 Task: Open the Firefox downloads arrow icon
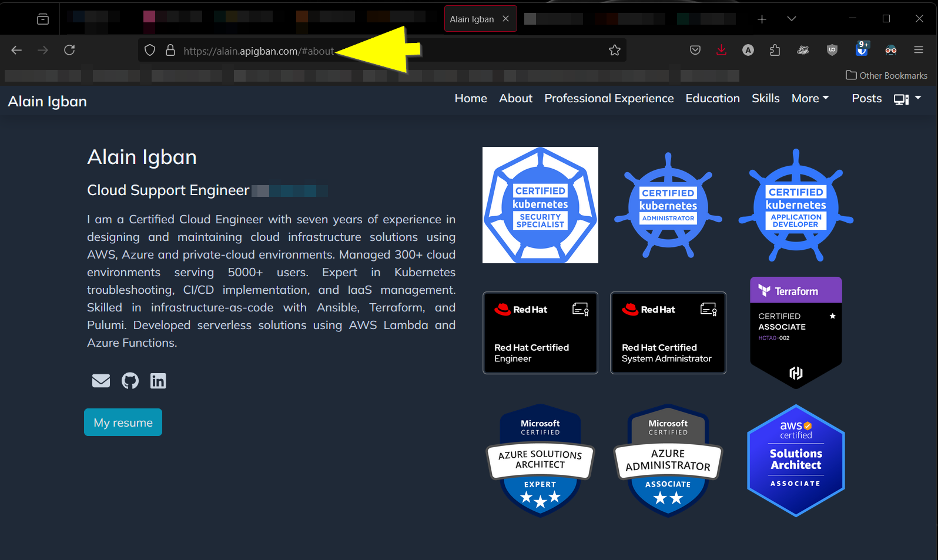coord(721,51)
